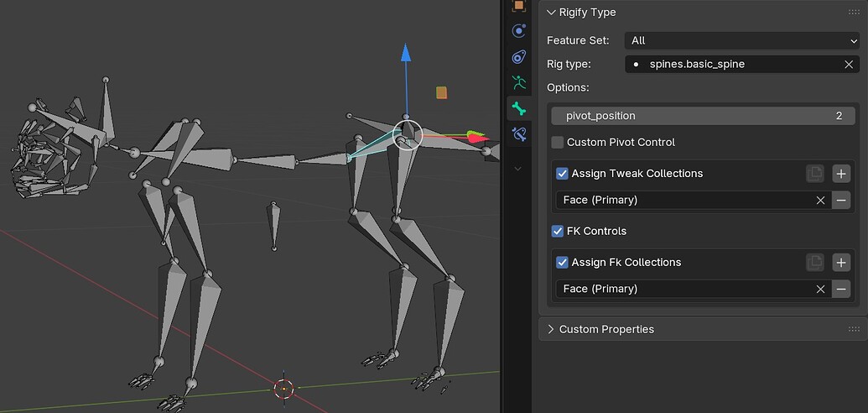
Task: Remove the Fk Face (Primary) entry with minus
Action: (x=841, y=289)
